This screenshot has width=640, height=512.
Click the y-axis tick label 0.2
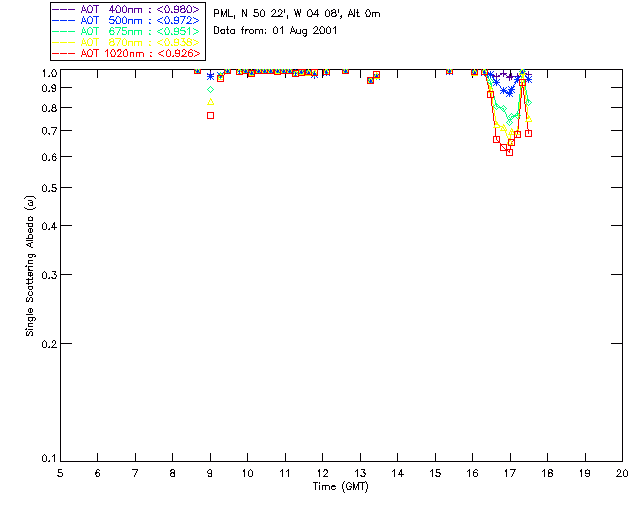coord(49,344)
